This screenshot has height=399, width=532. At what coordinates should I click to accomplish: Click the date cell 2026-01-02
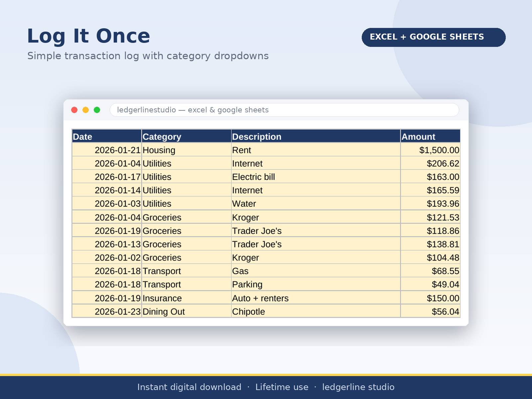point(107,257)
